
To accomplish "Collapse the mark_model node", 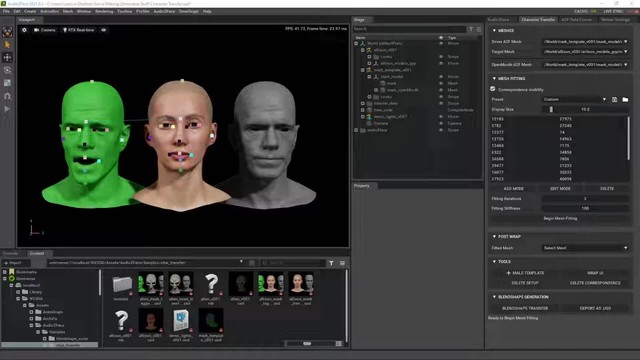I will pos(369,77).
